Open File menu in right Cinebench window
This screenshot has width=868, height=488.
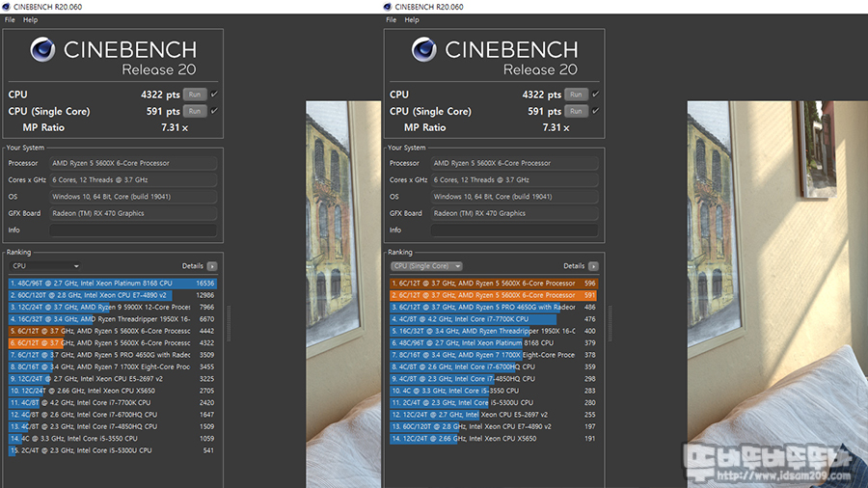click(391, 20)
